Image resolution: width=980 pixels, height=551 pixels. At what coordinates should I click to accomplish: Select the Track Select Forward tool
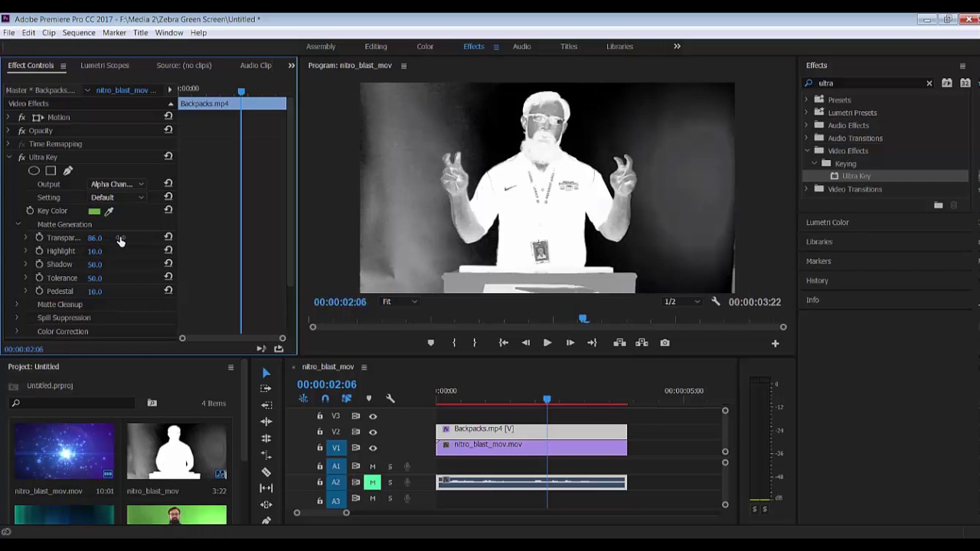coord(266,388)
